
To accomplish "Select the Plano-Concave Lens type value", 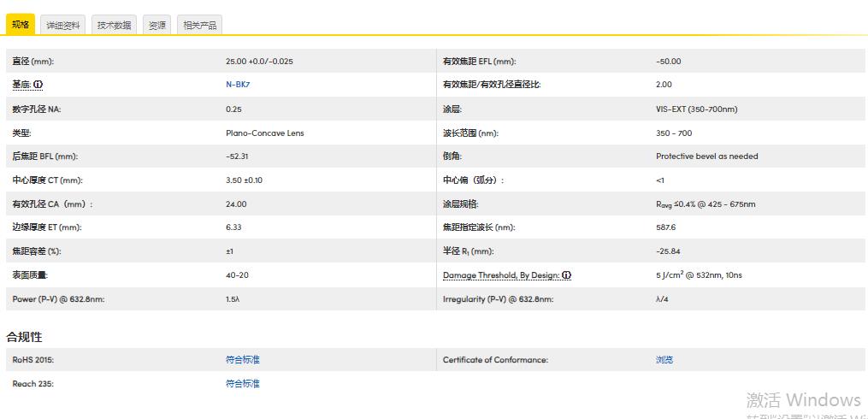I will (264, 133).
